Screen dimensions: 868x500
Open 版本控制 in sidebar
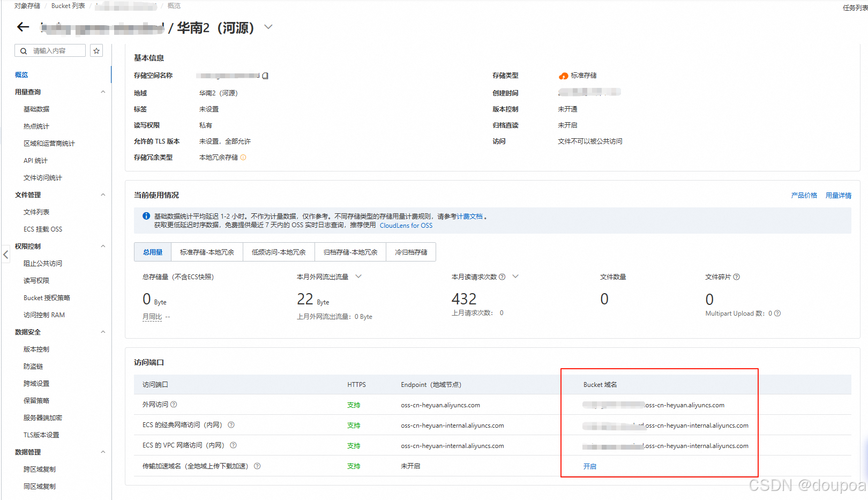(x=36, y=349)
